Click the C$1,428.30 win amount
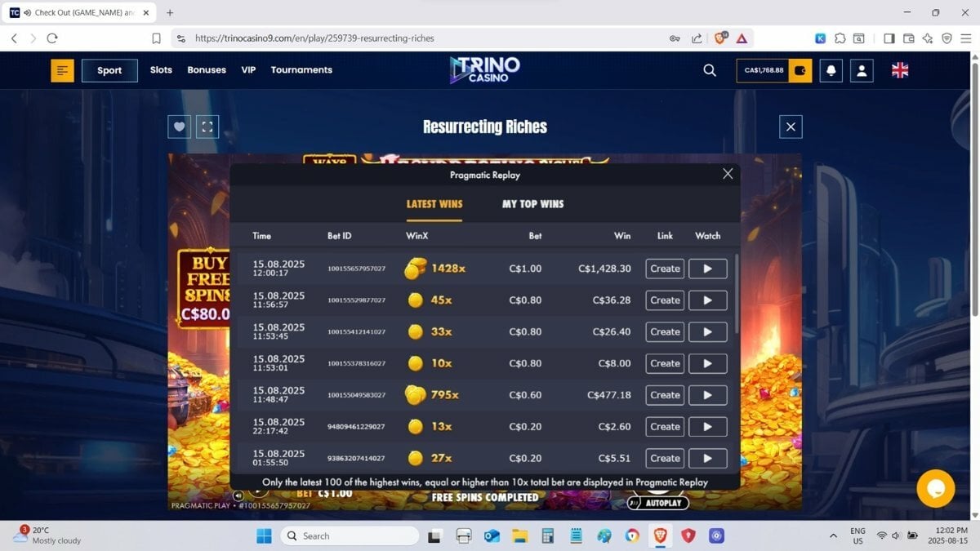 point(604,269)
